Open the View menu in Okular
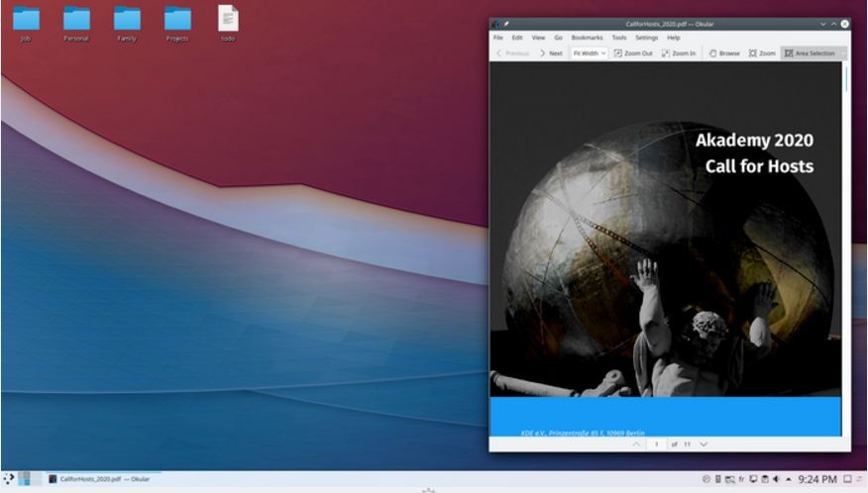The width and height of the screenshot is (868, 493). pos(538,38)
